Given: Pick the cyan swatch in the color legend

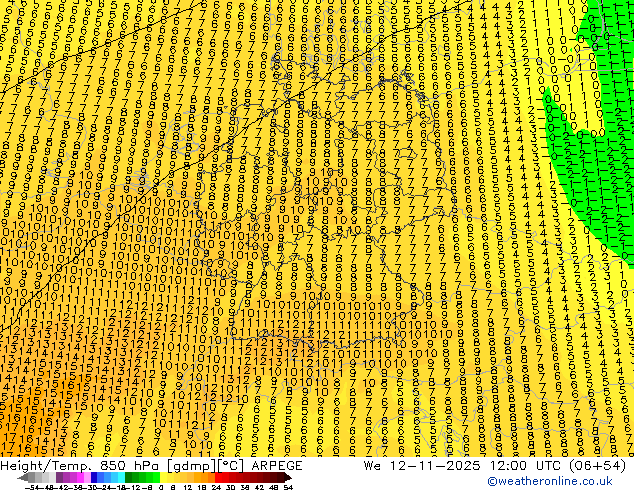Looking at the screenshot, I should click(121, 478).
